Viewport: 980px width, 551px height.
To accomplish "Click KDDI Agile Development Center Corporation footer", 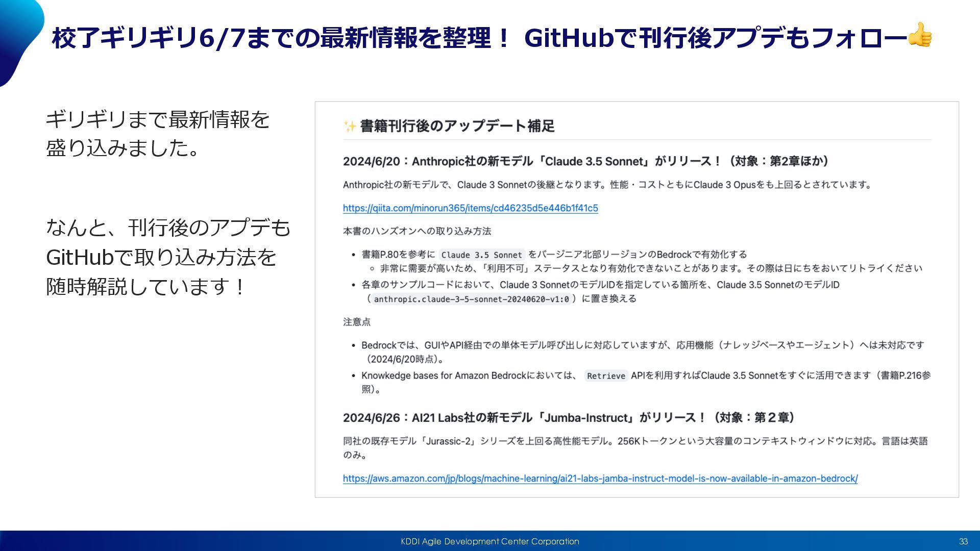I will click(x=489, y=542).
